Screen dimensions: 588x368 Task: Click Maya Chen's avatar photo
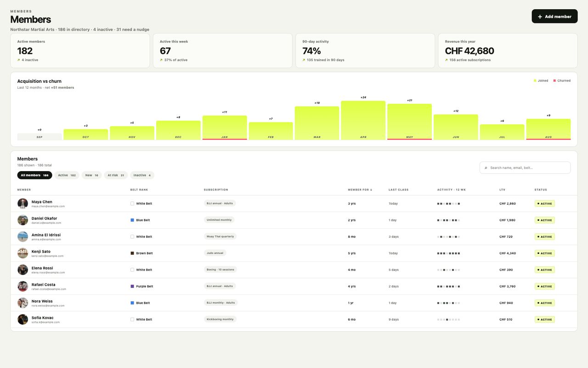[x=23, y=203]
